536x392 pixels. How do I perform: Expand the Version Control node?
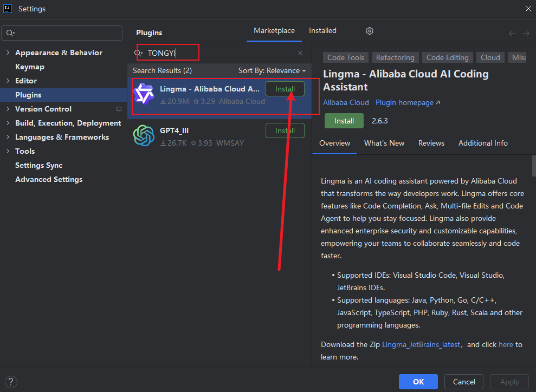(x=8, y=109)
